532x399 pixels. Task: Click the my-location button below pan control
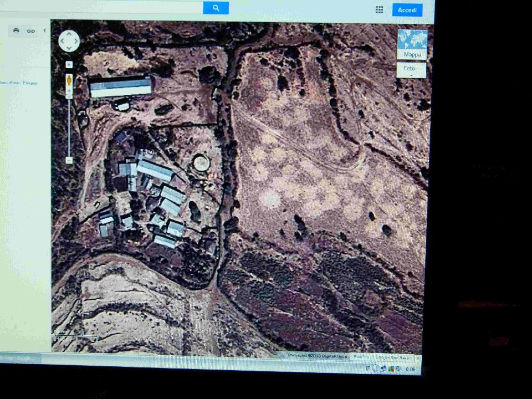[x=69, y=64]
